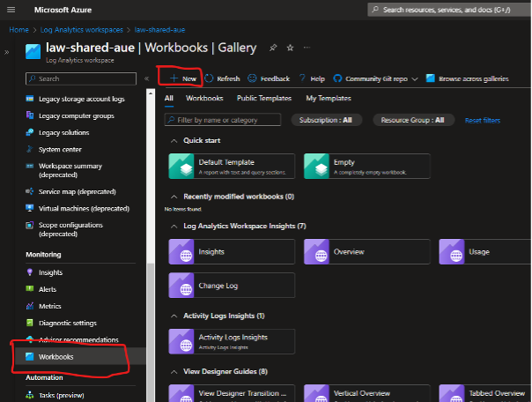Open the Subscription : All filter
532x402 pixels.
(x=327, y=120)
